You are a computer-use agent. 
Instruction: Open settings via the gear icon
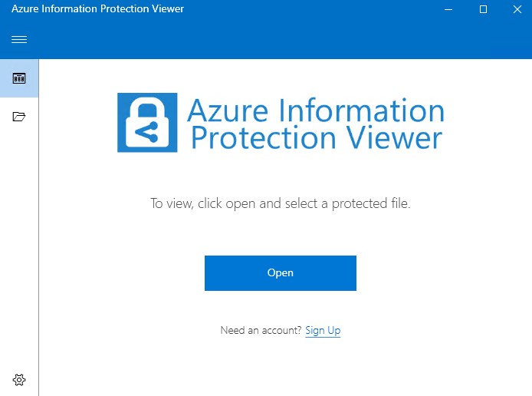[x=19, y=379]
